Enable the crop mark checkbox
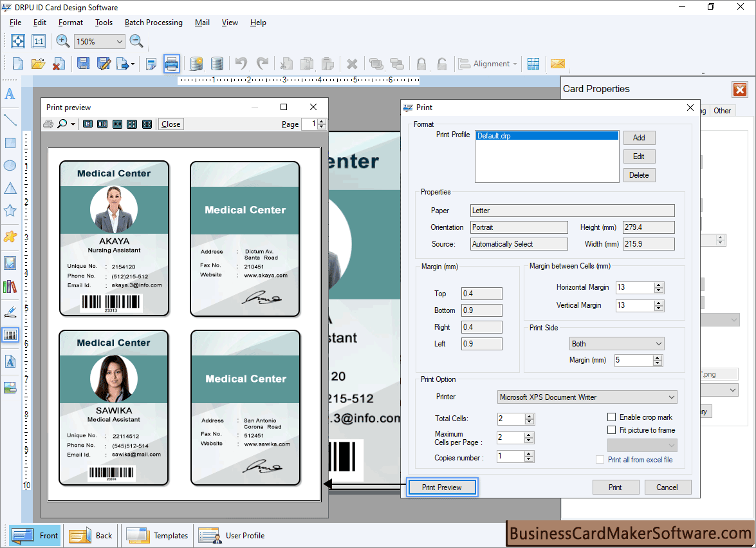756x548 pixels. pyautogui.click(x=611, y=417)
